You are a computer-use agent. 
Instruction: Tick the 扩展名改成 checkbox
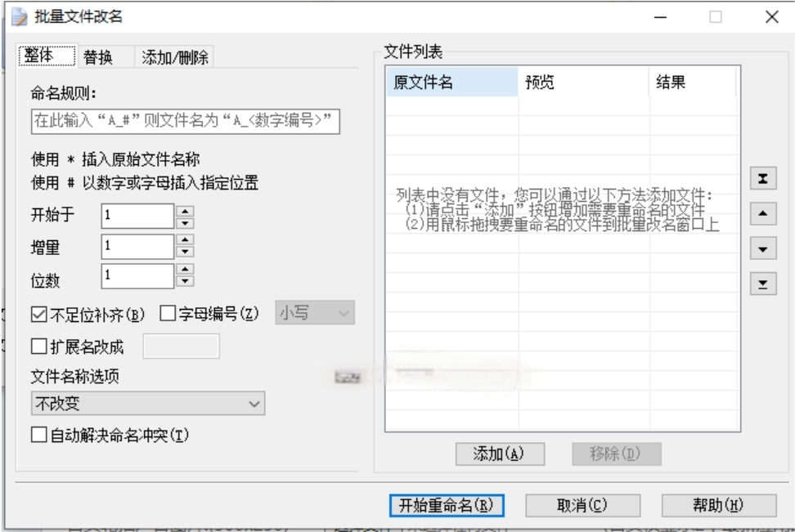[x=38, y=346]
